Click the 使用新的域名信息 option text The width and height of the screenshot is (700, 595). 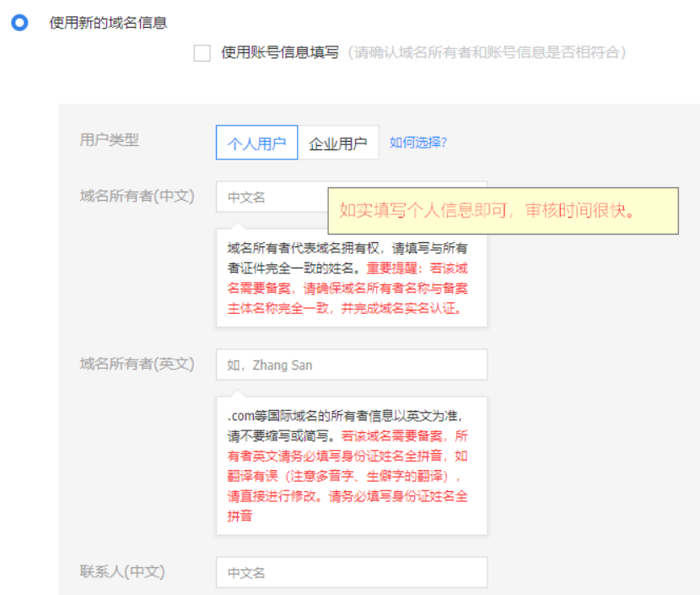coord(108,23)
